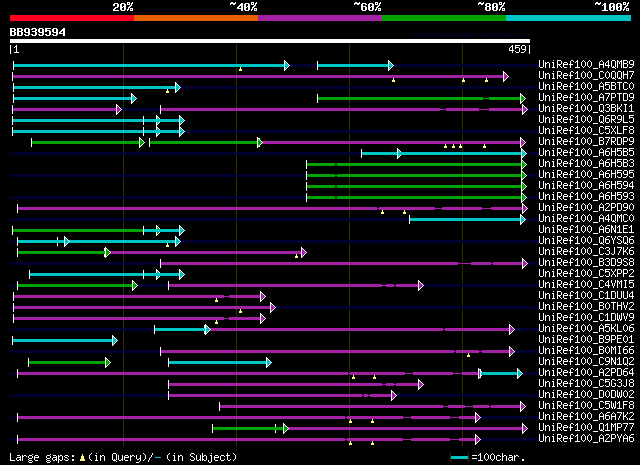Select the UniRef100_A4QMB9 hit label

coord(586,64)
